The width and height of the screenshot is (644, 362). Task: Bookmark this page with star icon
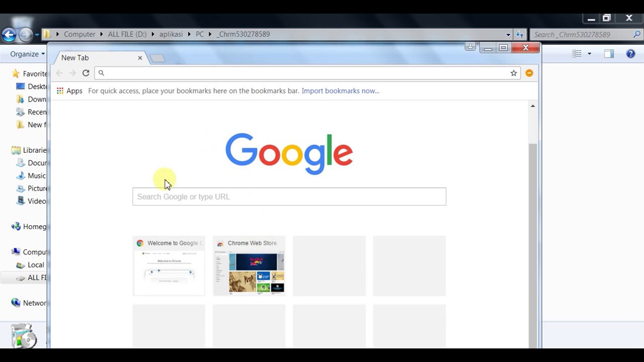point(514,73)
